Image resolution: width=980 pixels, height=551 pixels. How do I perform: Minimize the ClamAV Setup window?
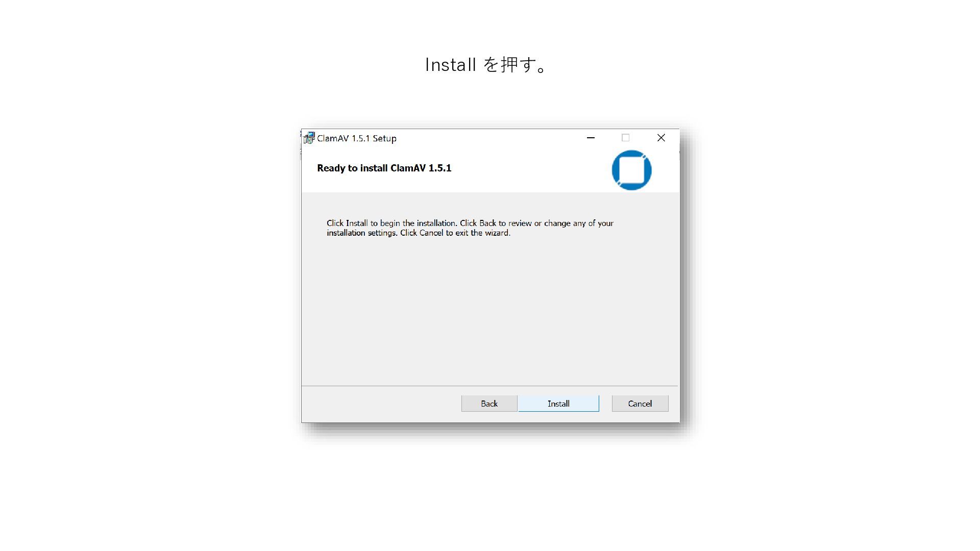pyautogui.click(x=591, y=138)
